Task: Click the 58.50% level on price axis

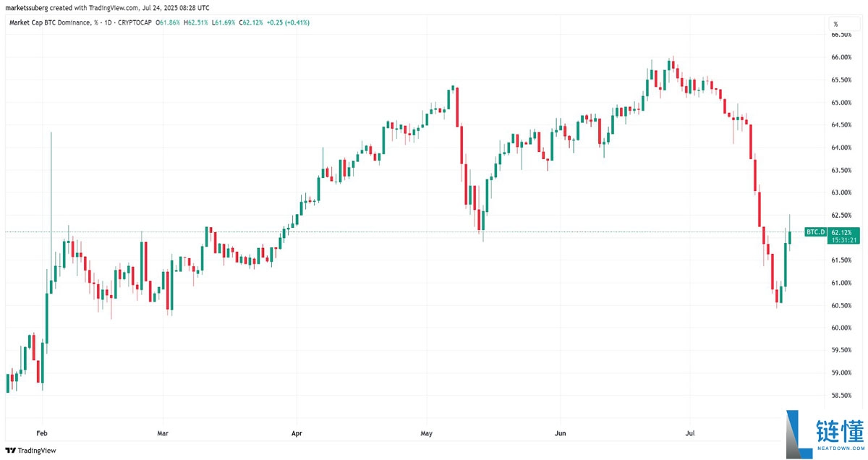Action: click(841, 396)
